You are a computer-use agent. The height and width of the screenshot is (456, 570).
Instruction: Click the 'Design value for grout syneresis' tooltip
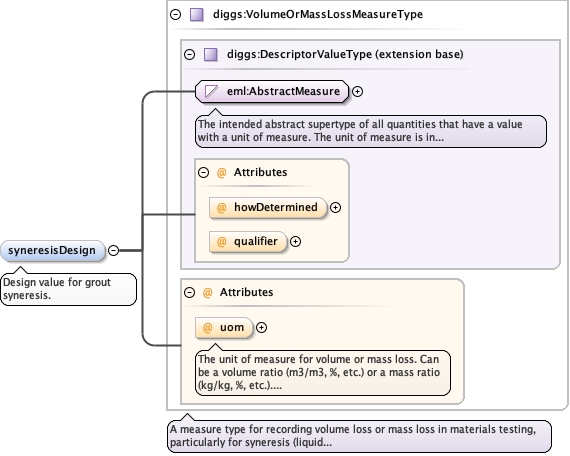coord(69,289)
